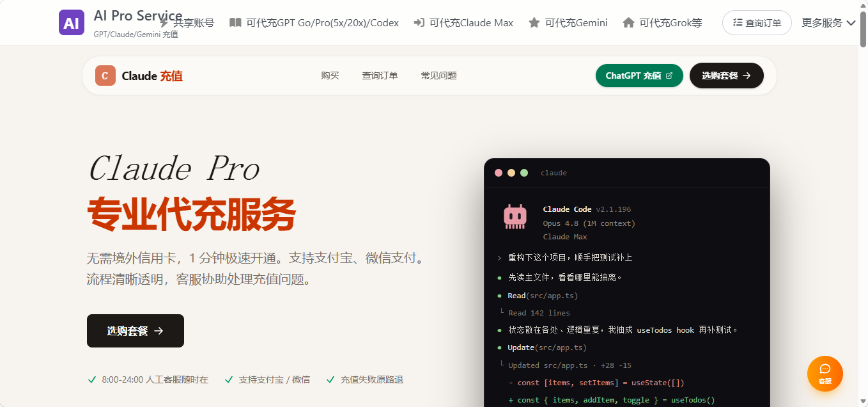Go to 查询订单 in the Claude nav bar
The height and width of the screenshot is (407, 868).
tap(380, 76)
